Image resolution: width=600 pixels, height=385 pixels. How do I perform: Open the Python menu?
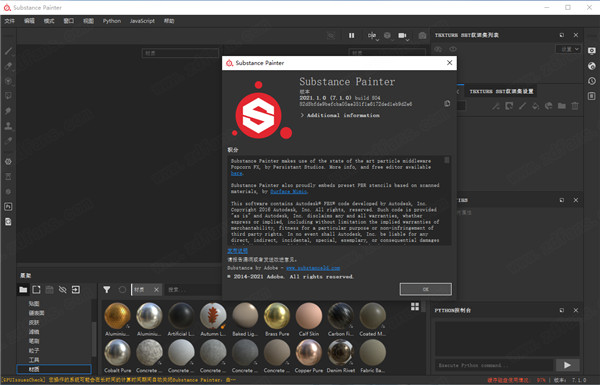click(x=112, y=21)
